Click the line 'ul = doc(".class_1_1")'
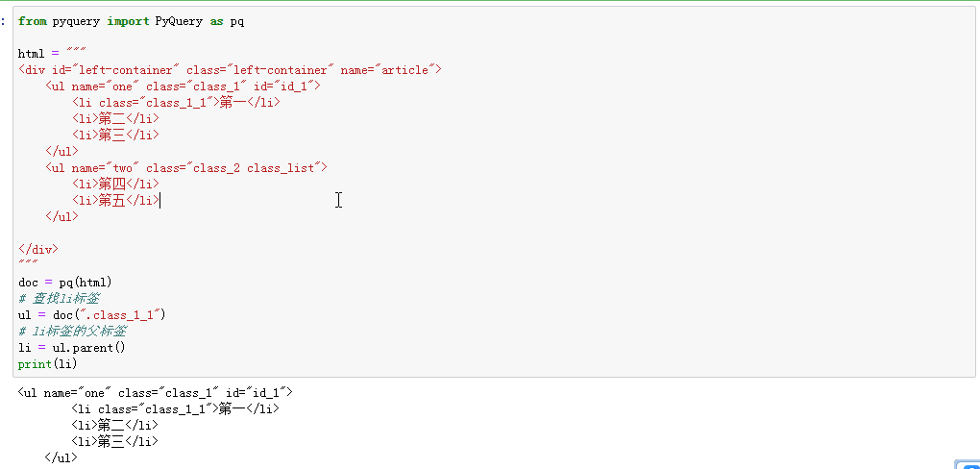Viewport: 980px width, 469px height. coord(92,314)
